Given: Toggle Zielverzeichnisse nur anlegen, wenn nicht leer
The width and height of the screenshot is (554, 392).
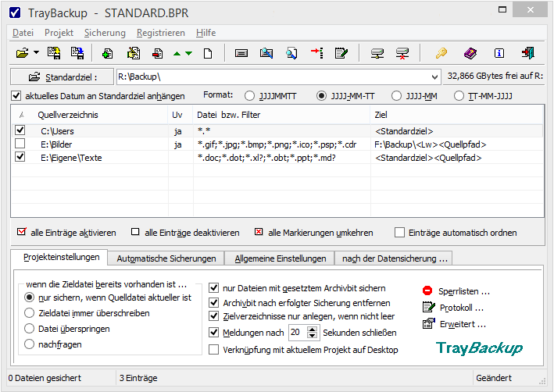Looking at the screenshot, I should [214, 316].
